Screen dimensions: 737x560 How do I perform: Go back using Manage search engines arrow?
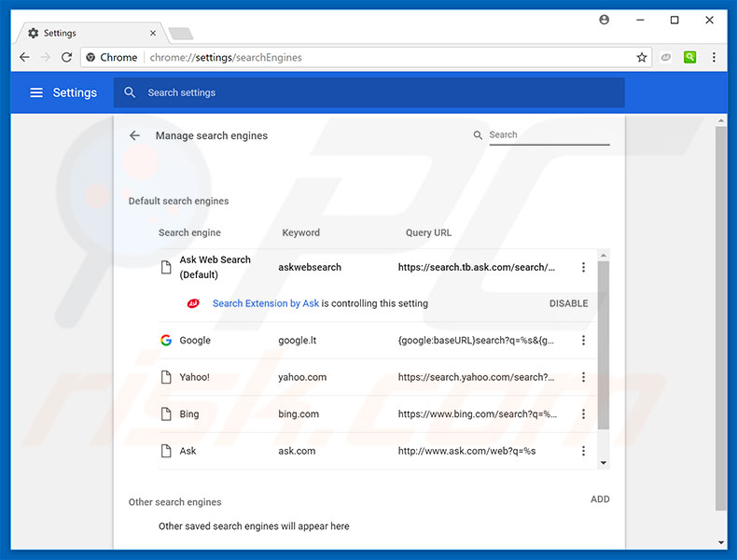point(134,135)
